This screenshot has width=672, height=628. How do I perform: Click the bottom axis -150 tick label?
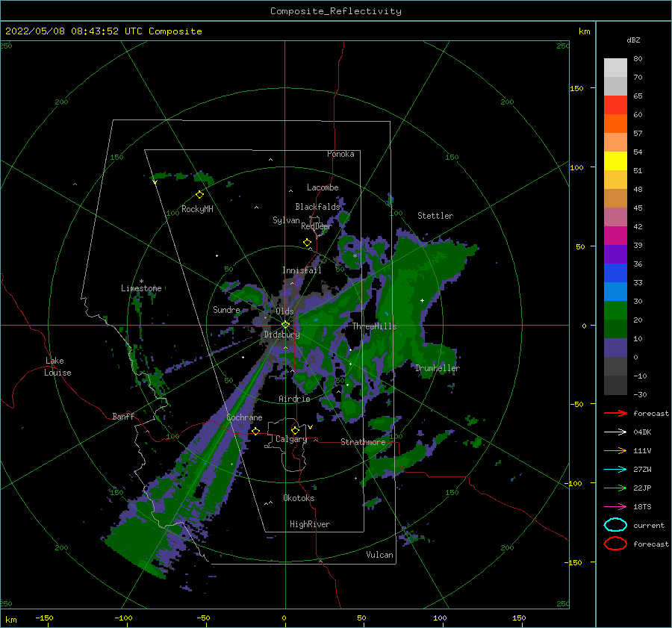coord(44,618)
